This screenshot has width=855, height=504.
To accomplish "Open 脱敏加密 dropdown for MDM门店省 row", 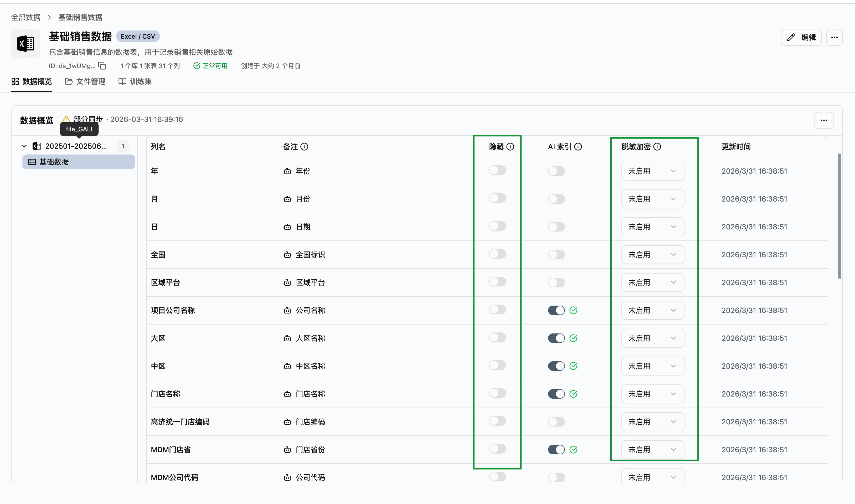I will (652, 449).
